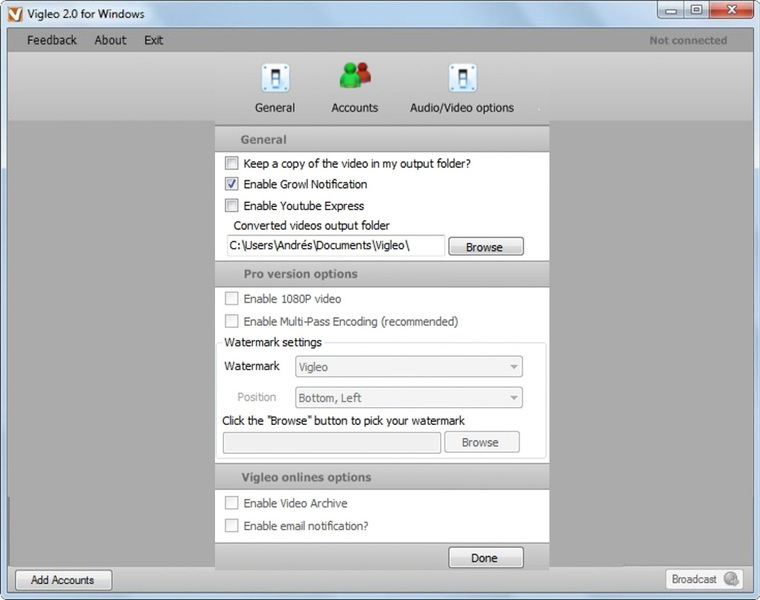This screenshot has height=600, width=760.
Task: Click the output folder path field
Action: [335, 246]
